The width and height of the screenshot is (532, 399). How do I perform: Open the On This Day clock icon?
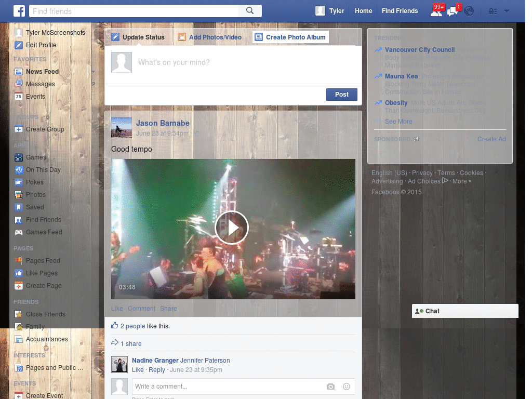click(19, 170)
